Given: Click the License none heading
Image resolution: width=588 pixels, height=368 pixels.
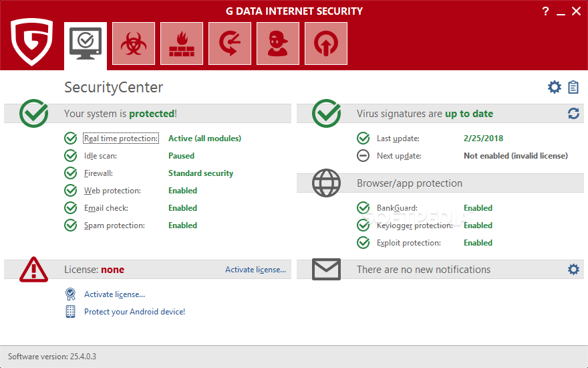Looking at the screenshot, I should click(x=94, y=269).
